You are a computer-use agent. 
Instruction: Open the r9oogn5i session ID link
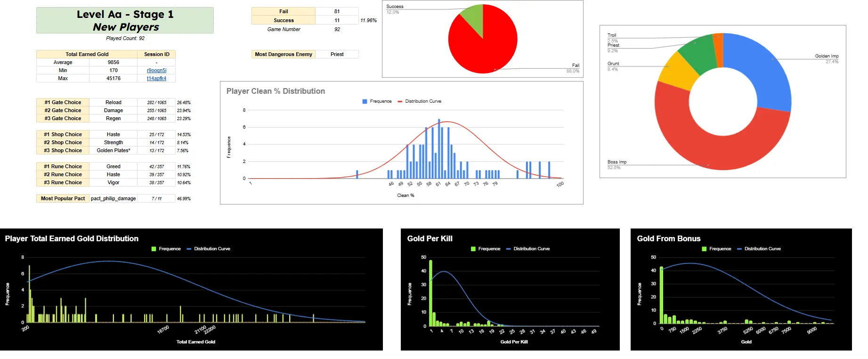tap(156, 70)
